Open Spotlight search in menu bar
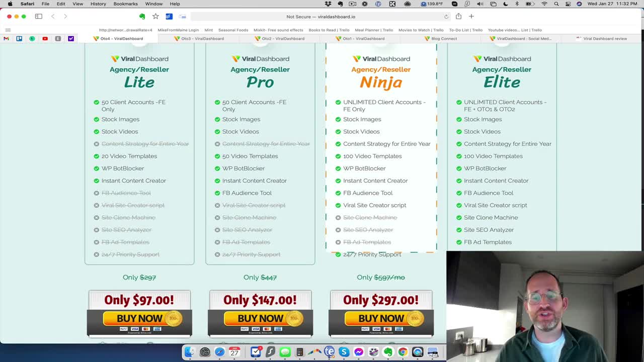The image size is (644, 362). (x=556, y=4)
